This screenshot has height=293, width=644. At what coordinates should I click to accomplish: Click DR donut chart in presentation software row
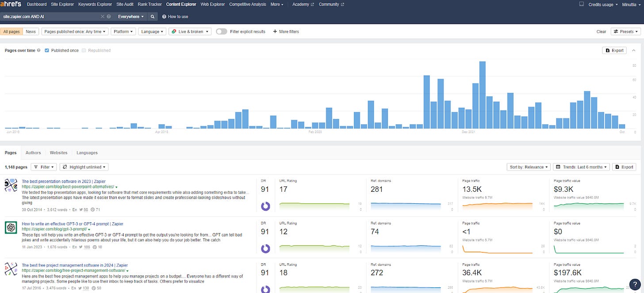point(265,206)
